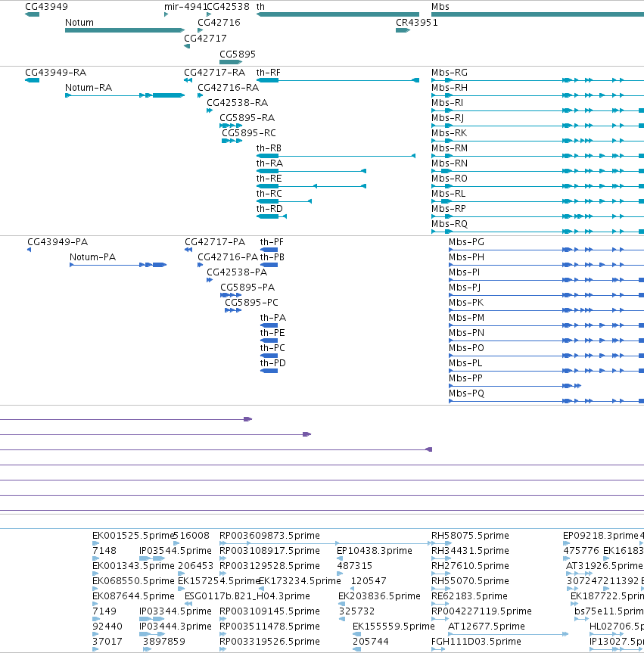
Task: Select the CG42538-RA transcript label
Action: click(237, 103)
